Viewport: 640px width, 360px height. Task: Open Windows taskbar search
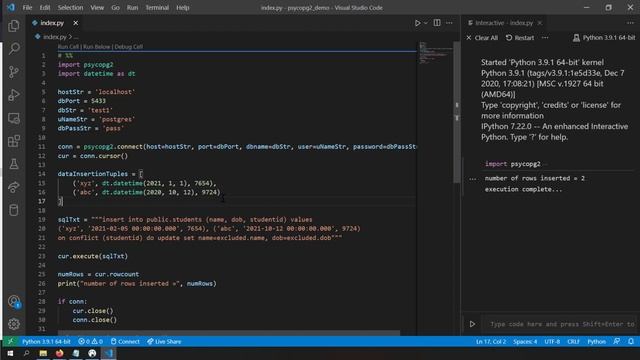pyautogui.click(x=27, y=353)
